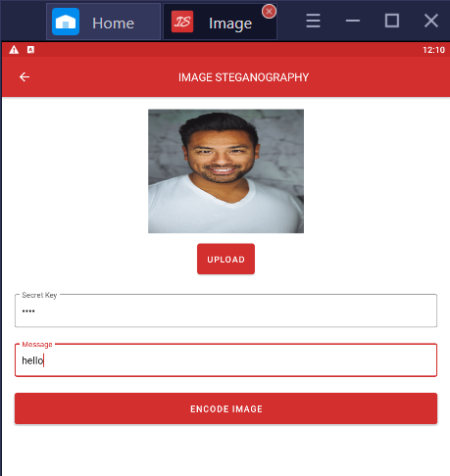Focus the Secret Key field
Viewport: 450px width, 476px height.
click(x=226, y=311)
